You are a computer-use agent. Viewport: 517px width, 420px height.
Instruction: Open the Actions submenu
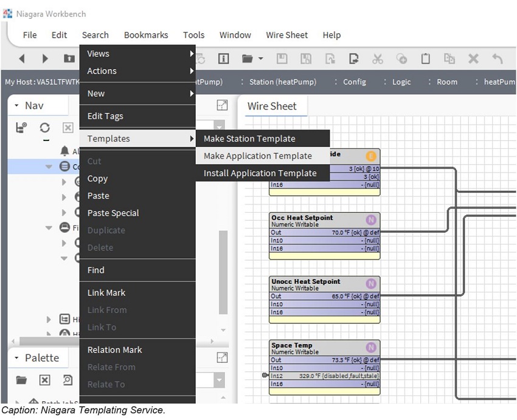[x=137, y=71]
